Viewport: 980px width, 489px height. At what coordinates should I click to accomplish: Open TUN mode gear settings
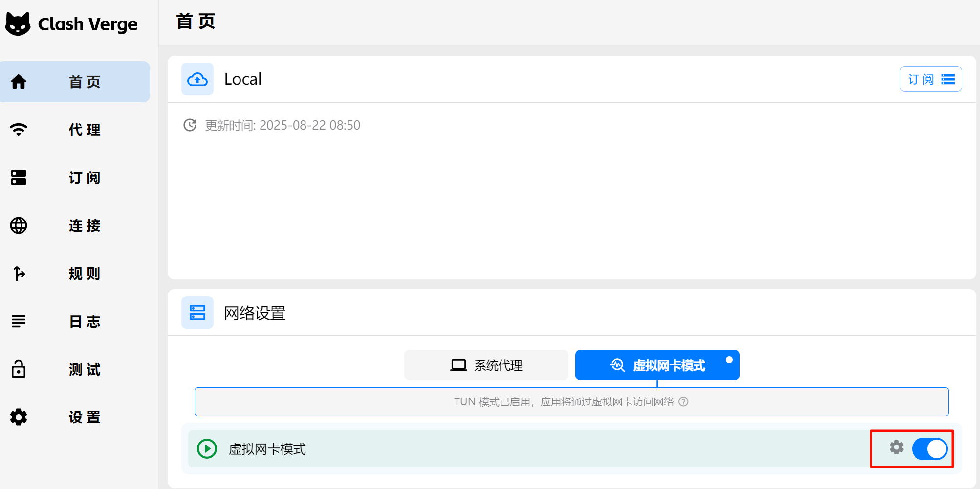896,447
